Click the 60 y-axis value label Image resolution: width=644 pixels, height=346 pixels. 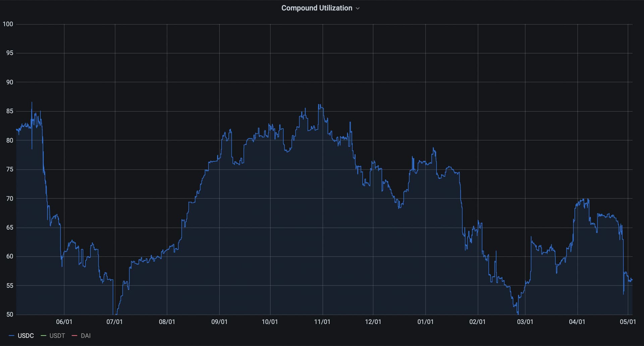[x=10, y=256]
